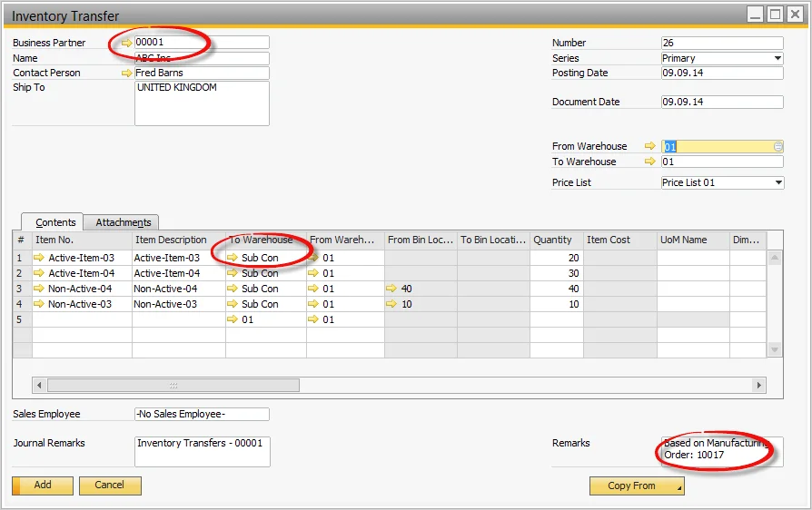The width and height of the screenshot is (812, 510).
Task: Open From Bin Location 40 link arrow
Action: click(391, 289)
